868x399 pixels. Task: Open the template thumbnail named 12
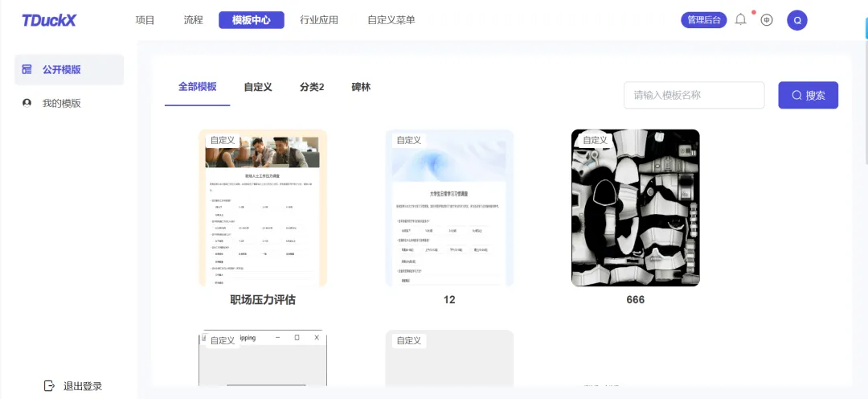(x=449, y=208)
